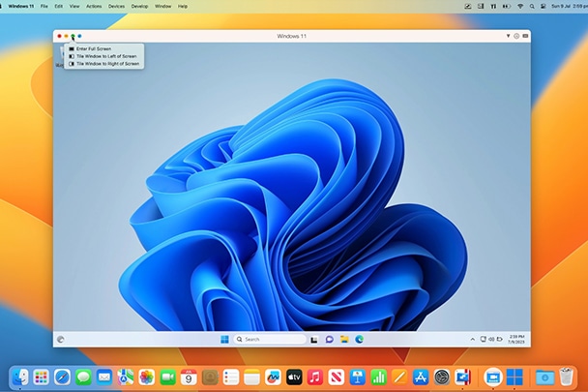This screenshot has width=588, height=392.
Task: Open the View menu
Action: point(74,7)
